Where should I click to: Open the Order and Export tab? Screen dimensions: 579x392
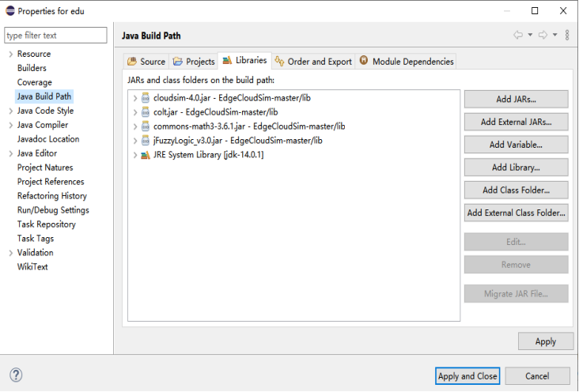click(x=313, y=62)
